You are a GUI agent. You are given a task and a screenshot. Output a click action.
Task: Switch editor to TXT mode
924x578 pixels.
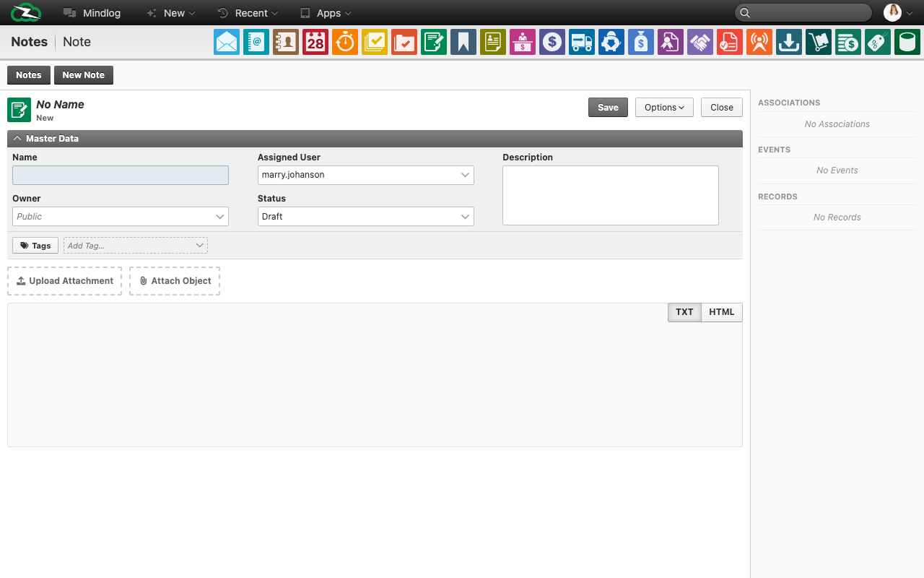coord(684,312)
